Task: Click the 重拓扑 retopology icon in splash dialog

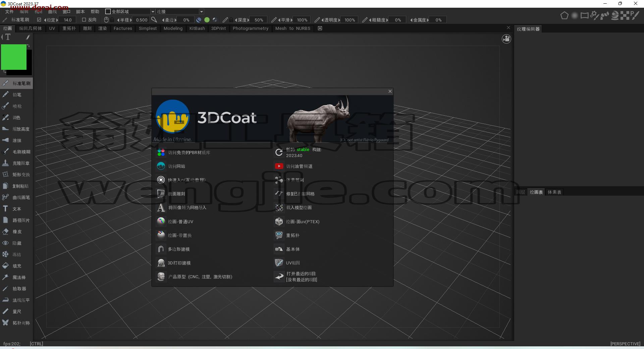Action: [x=279, y=235]
